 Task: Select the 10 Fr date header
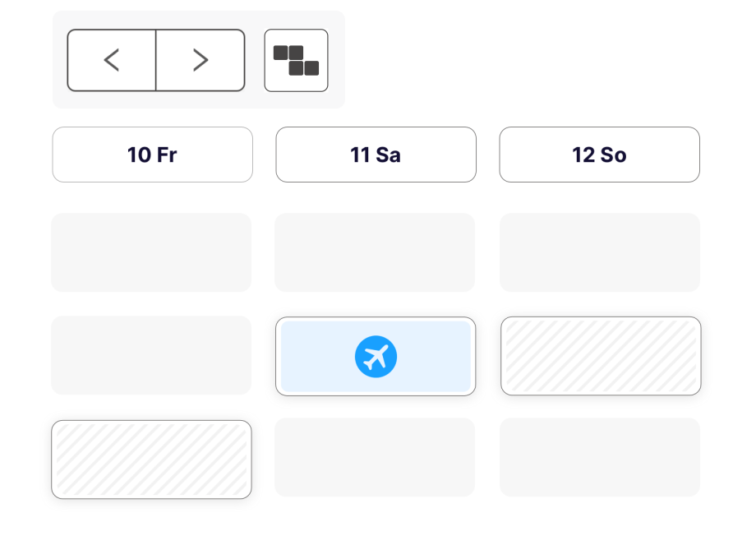[x=152, y=155]
